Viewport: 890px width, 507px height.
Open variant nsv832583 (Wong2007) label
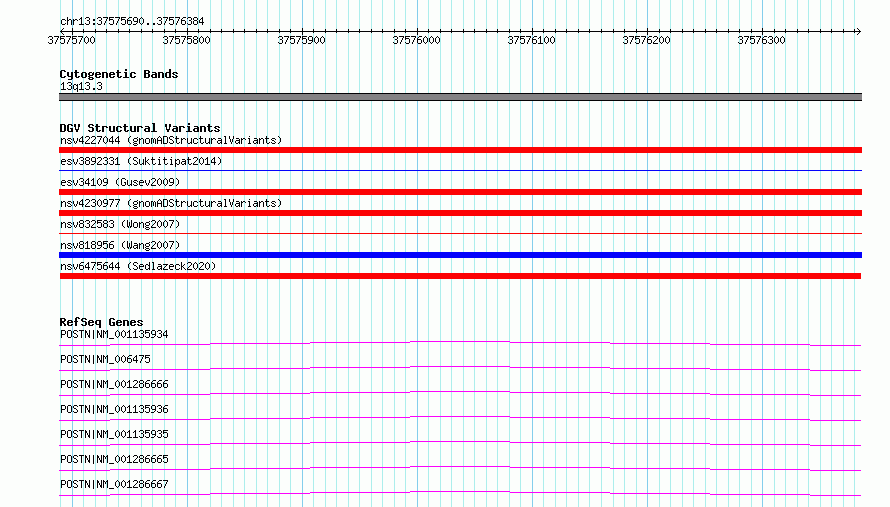tap(120, 224)
